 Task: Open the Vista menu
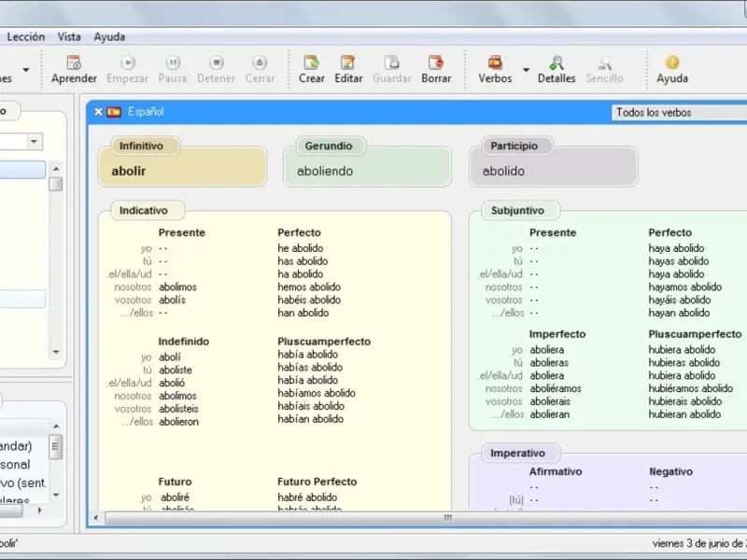(69, 37)
